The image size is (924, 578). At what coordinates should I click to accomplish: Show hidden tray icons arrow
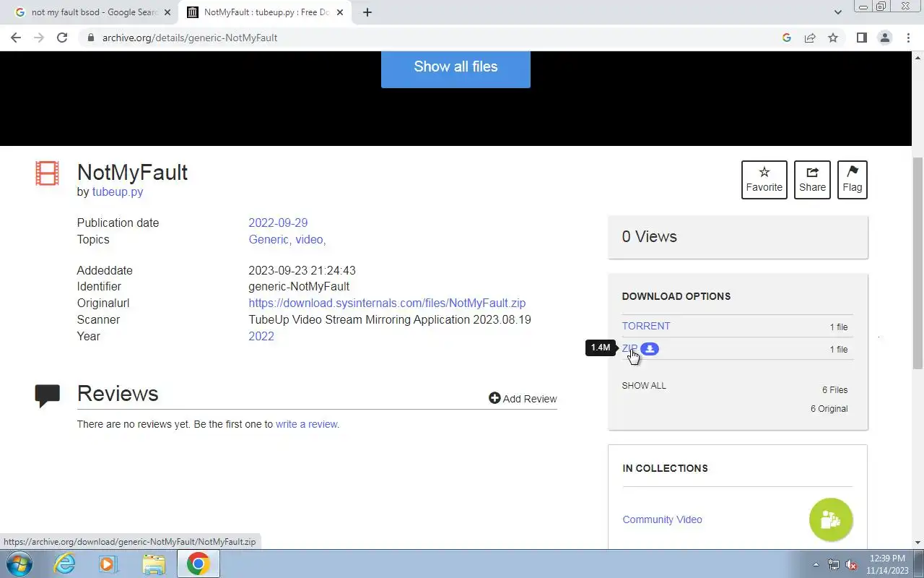[816, 564]
